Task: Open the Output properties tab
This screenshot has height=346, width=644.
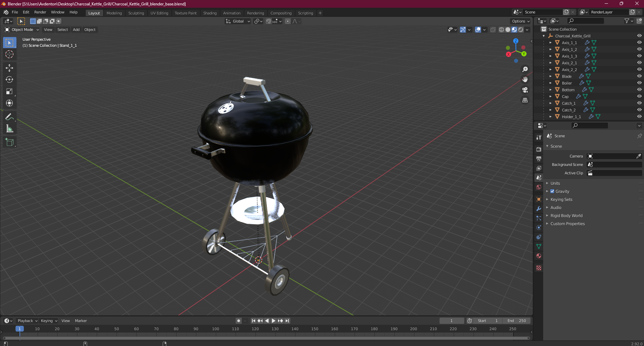Action: 539,159
